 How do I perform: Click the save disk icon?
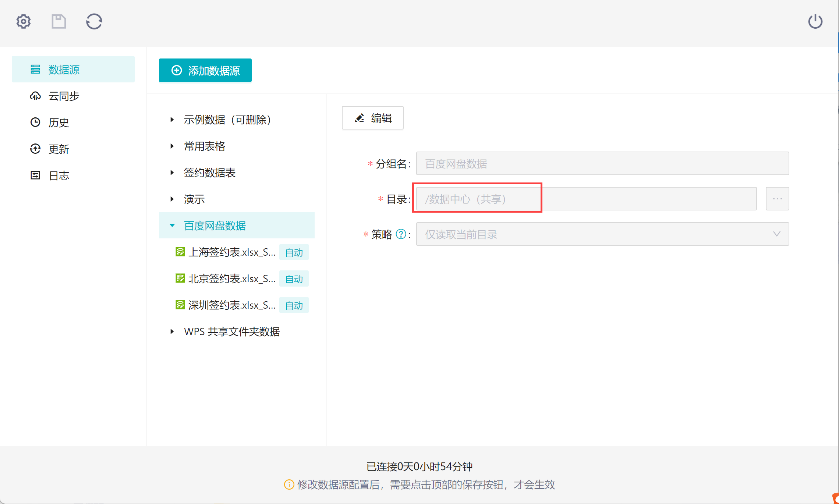coord(59,21)
